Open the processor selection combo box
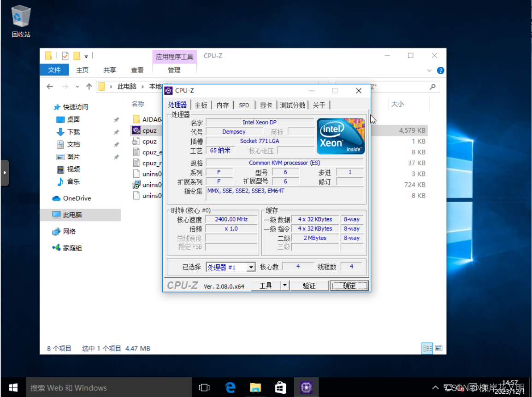This screenshot has width=532, height=397. (x=231, y=267)
